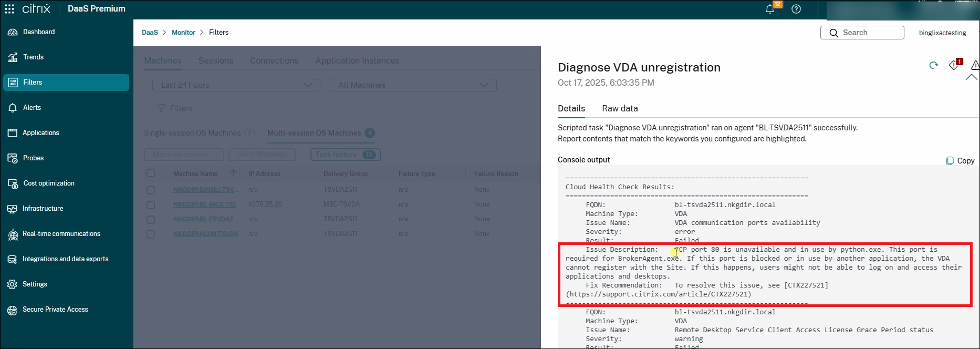Click IP address cell 10.79.25.20
980x349 pixels.
pyautogui.click(x=265, y=204)
